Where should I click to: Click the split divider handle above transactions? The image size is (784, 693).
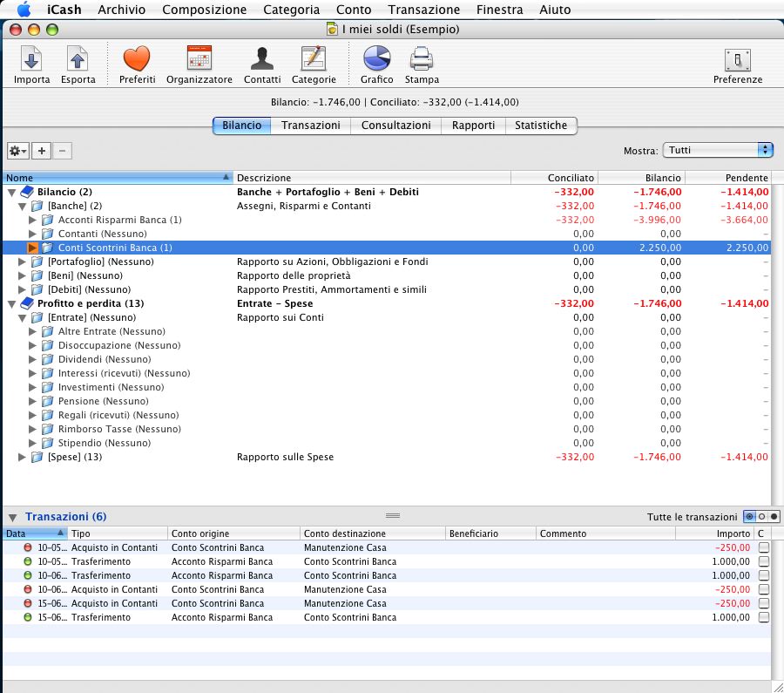pos(392,516)
